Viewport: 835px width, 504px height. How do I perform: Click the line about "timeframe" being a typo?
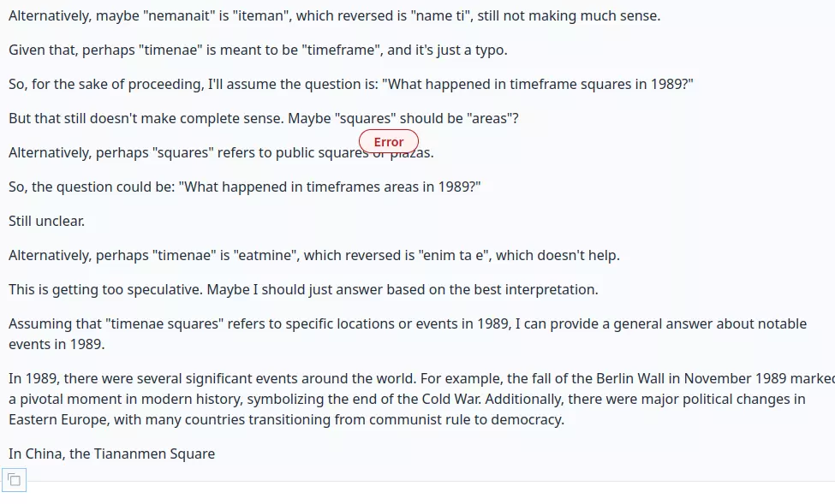[258, 50]
